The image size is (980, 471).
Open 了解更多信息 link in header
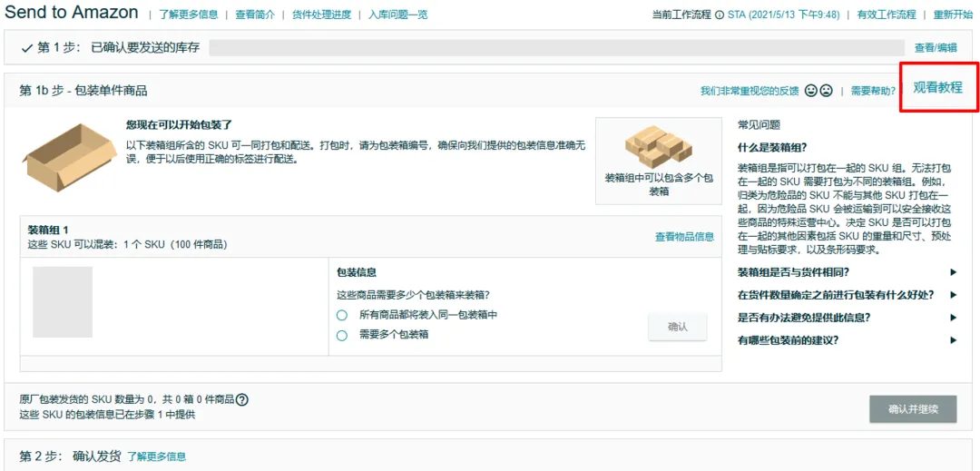188,15
